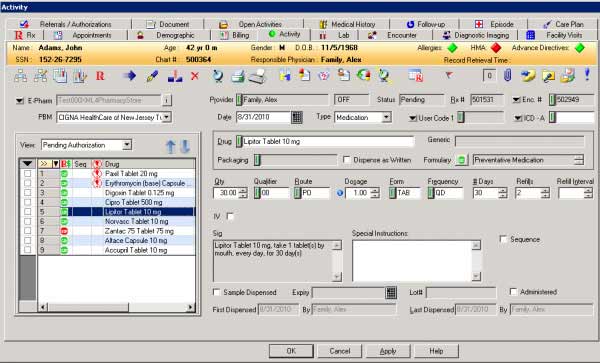
Task: Expand the E-Pharm dropdown arrow
Action: (x=20, y=101)
